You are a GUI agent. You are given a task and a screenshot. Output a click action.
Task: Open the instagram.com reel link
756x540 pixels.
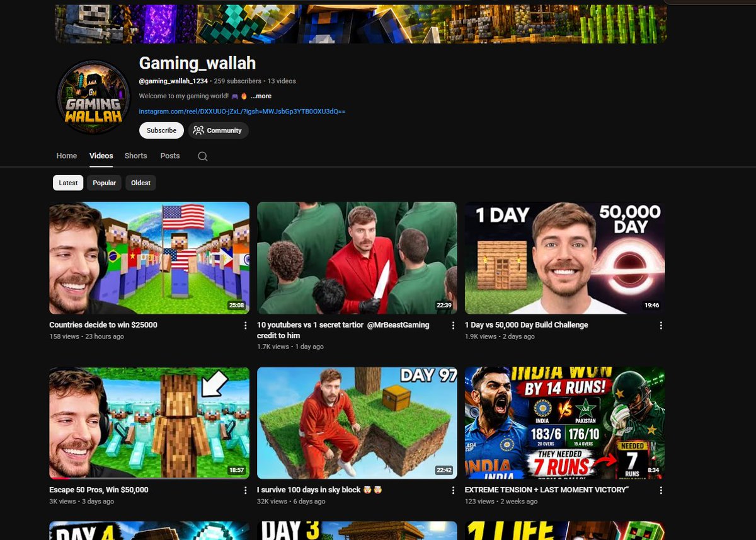coord(242,112)
